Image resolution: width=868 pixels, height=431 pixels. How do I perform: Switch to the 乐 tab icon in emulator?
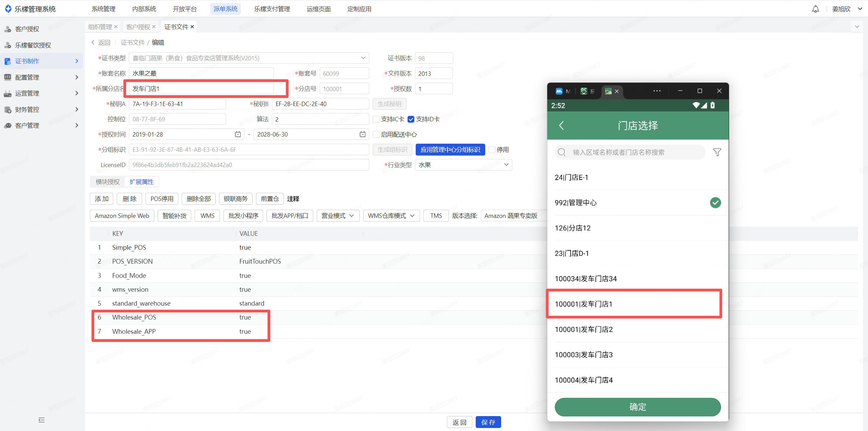click(584, 91)
